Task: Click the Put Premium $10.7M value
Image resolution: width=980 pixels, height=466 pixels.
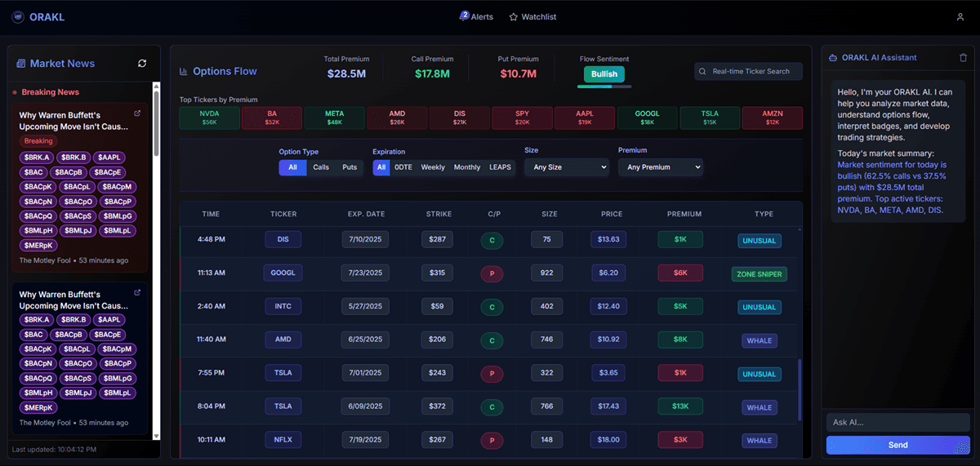Action: pos(518,73)
